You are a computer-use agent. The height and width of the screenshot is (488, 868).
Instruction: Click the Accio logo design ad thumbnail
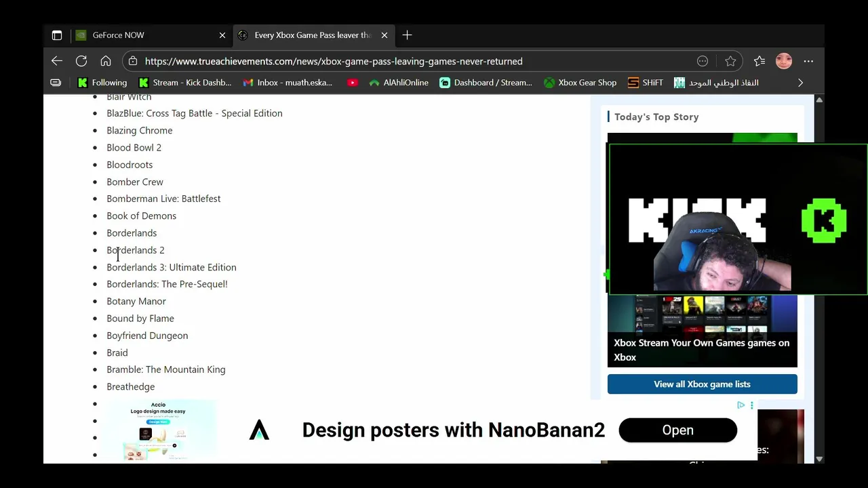tap(158, 430)
